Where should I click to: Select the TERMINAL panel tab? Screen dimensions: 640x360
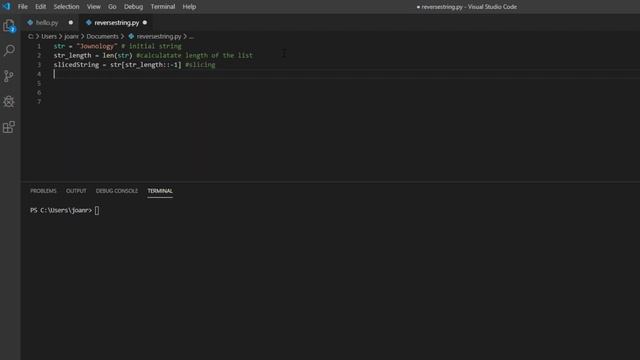click(160, 191)
